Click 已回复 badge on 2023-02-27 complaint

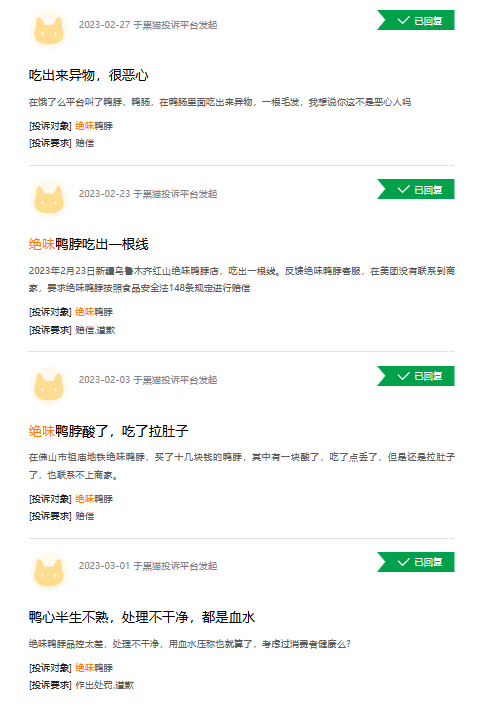[x=416, y=20]
